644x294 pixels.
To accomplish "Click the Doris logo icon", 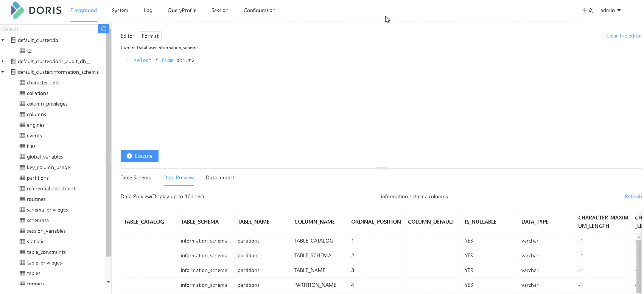I will point(17,10).
